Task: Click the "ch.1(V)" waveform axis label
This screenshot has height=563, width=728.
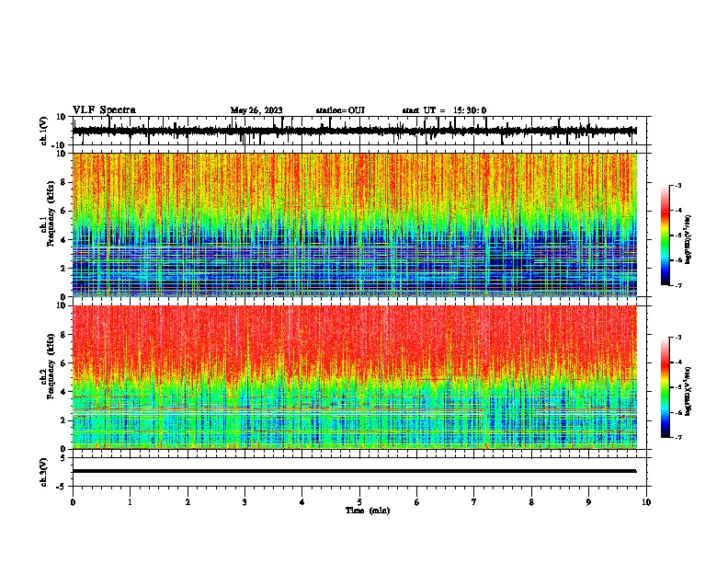Action: (44, 131)
